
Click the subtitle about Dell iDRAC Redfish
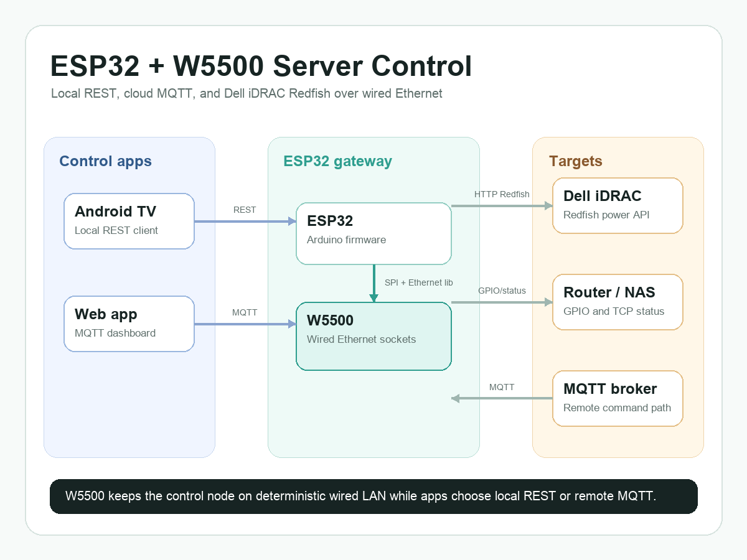pos(247,93)
